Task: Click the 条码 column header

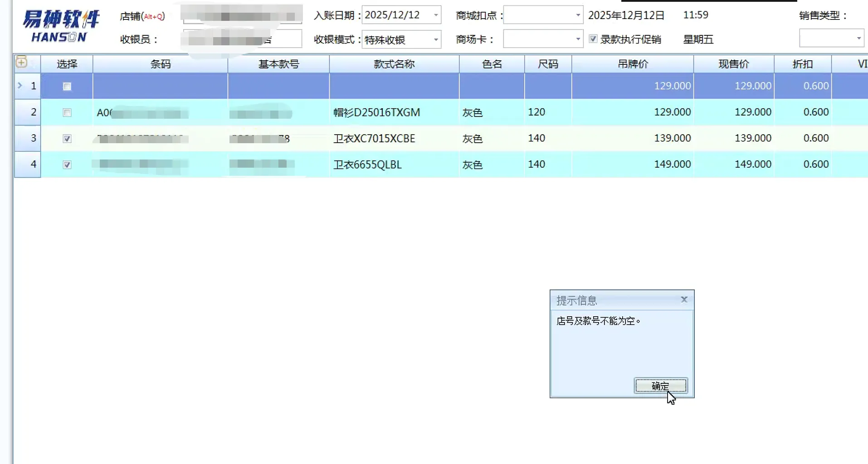Action: coord(160,64)
